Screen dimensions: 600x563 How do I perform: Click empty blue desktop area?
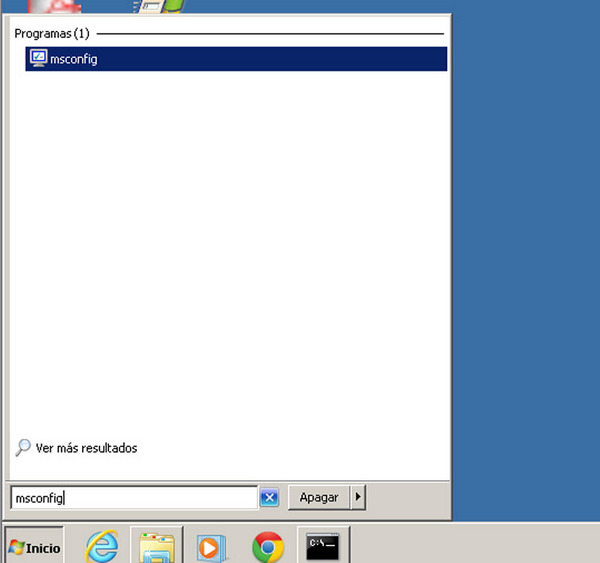click(525, 250)
